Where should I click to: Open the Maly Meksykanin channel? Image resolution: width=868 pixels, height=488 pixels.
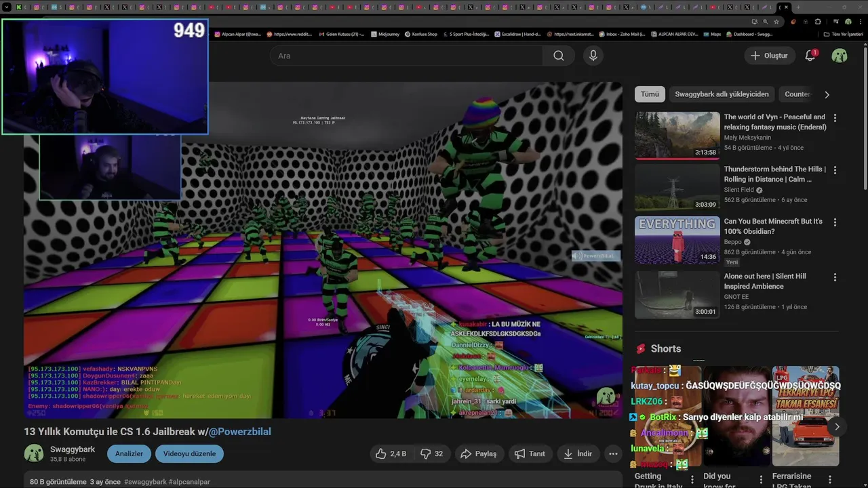(x=747, y=138)
